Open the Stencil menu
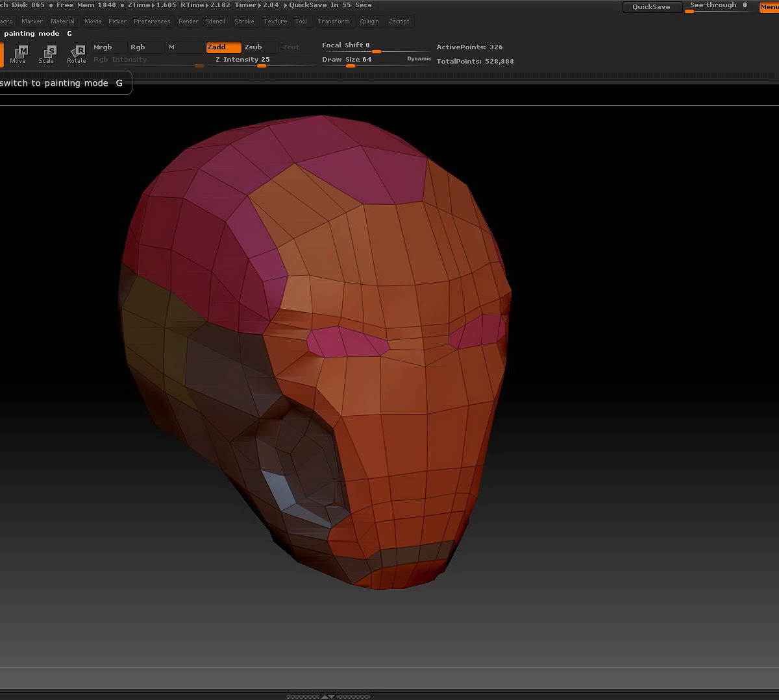 pos(216,21)
